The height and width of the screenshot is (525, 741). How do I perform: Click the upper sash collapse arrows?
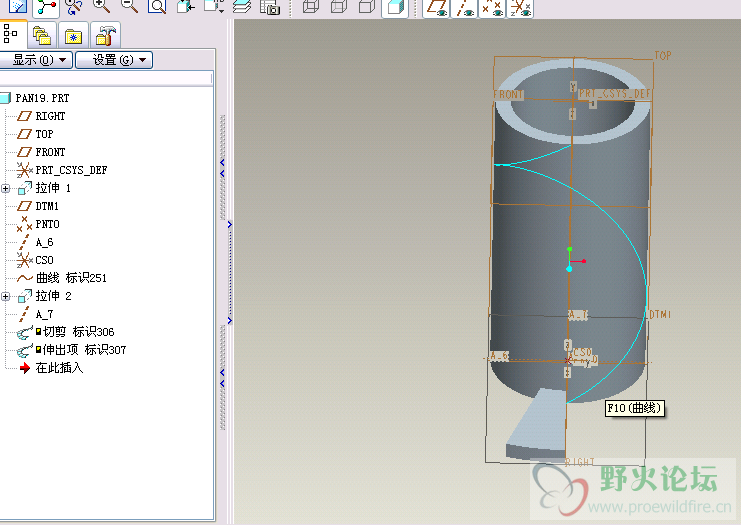[222, 168]
